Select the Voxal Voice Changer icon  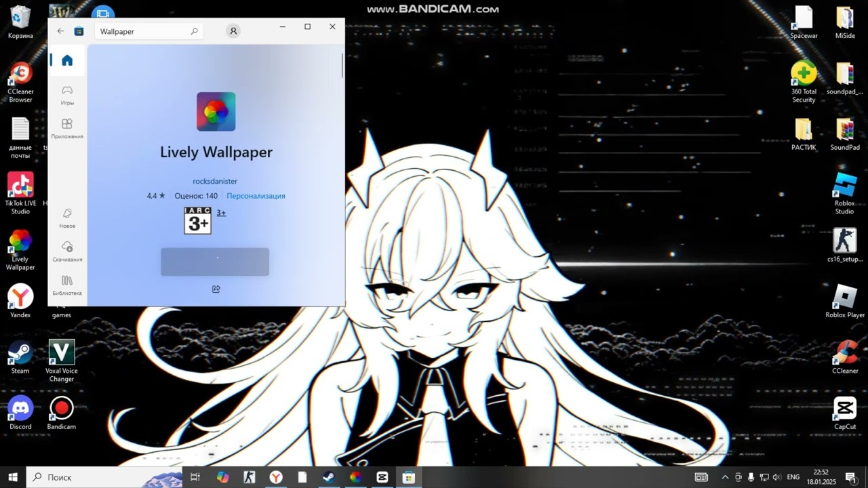(62, 361)
